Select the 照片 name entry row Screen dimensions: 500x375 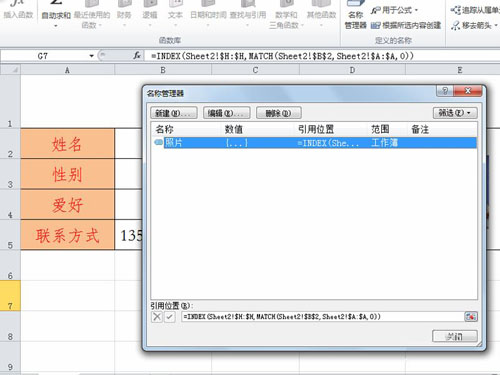[x=315, y=143]
